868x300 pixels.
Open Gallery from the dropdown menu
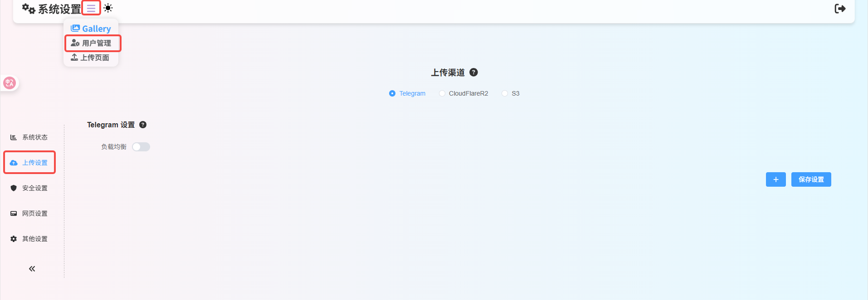tap(91, 29)
